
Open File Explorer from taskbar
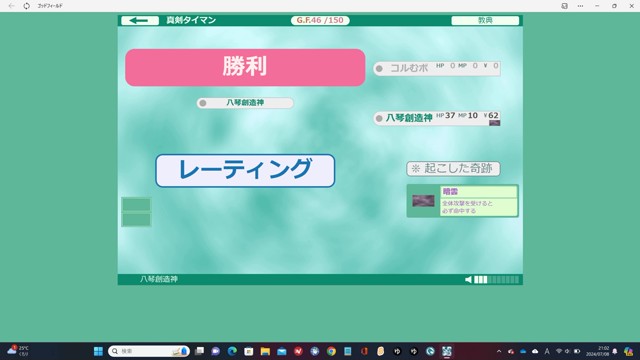click(265, 351)
